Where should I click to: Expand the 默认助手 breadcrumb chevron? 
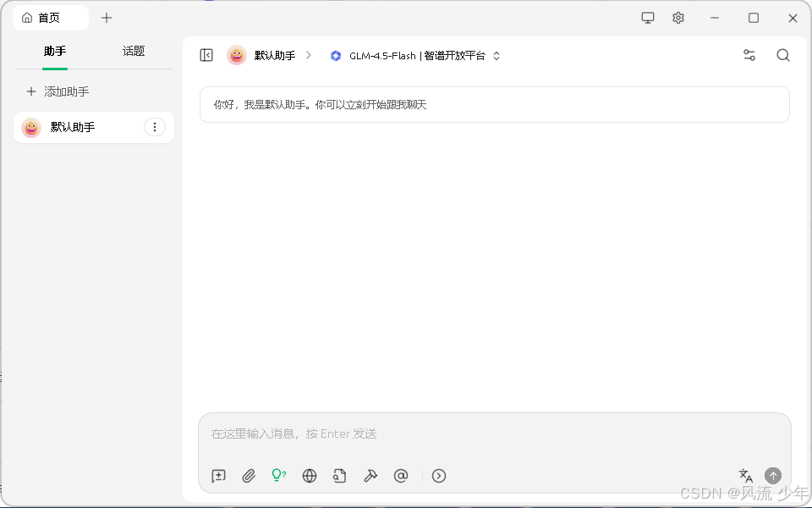point(309,54)
